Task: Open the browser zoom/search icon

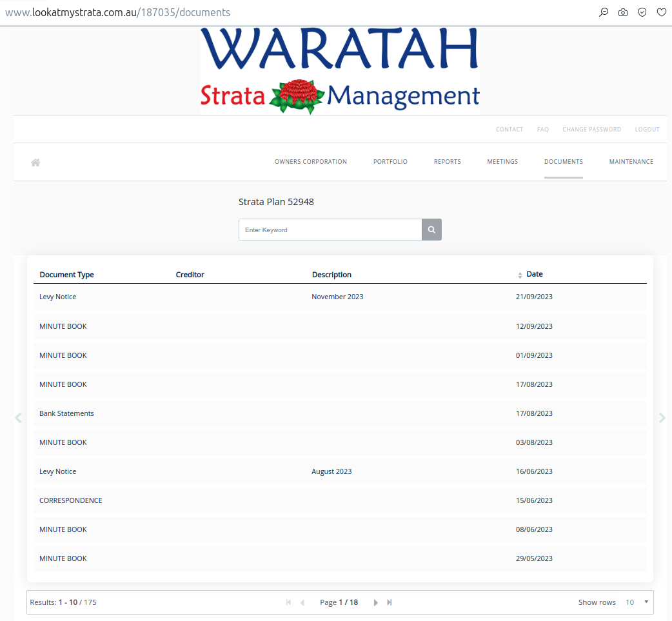Action: coord(604,12)
